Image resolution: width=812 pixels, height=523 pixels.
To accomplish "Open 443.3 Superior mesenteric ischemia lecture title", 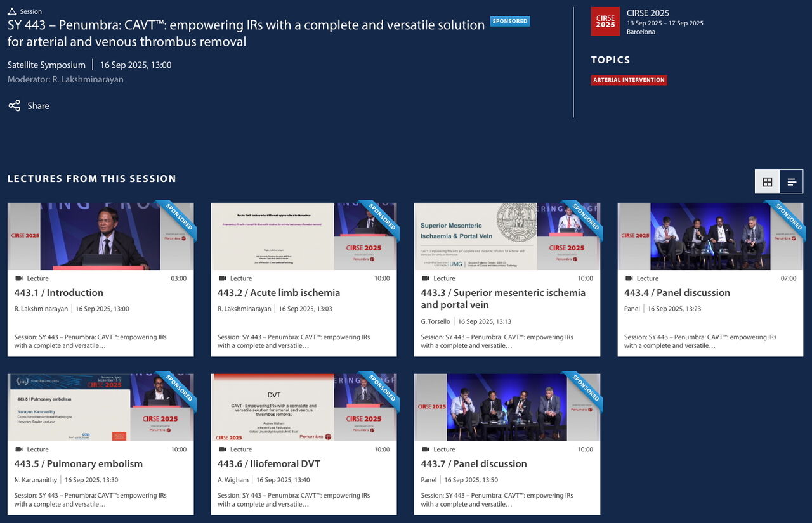I will (503, 299).
